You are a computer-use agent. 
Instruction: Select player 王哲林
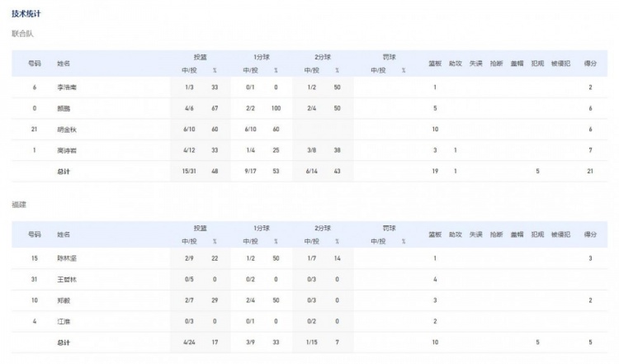[x=67, y=279]
